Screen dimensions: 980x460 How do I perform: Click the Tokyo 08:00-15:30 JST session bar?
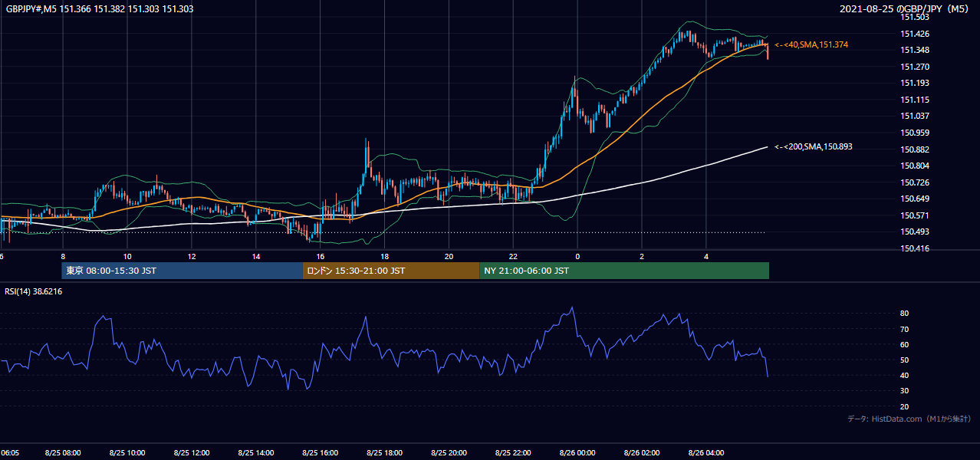coord(183,271)
